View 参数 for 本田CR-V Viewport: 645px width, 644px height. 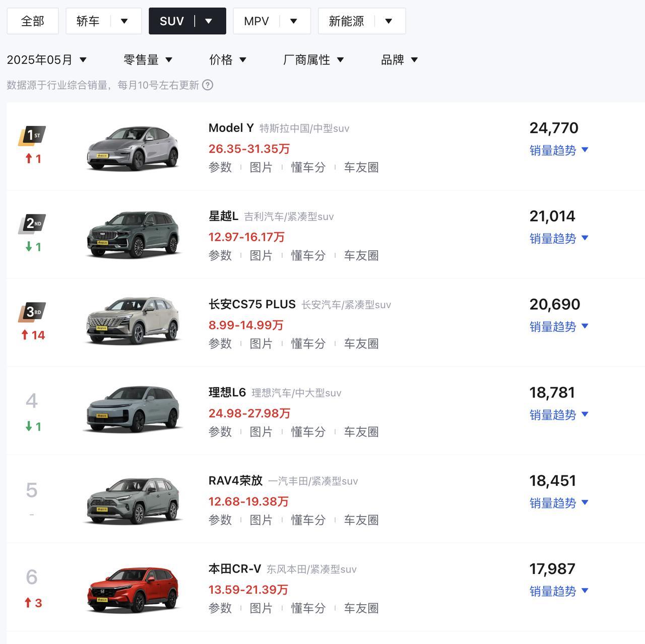coord(220,608)
